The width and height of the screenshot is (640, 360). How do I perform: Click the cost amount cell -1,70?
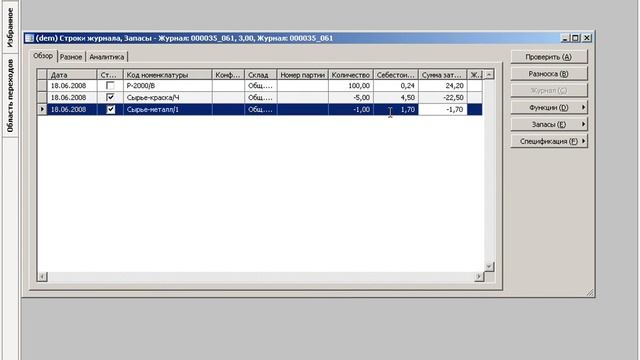coord(442,109)
